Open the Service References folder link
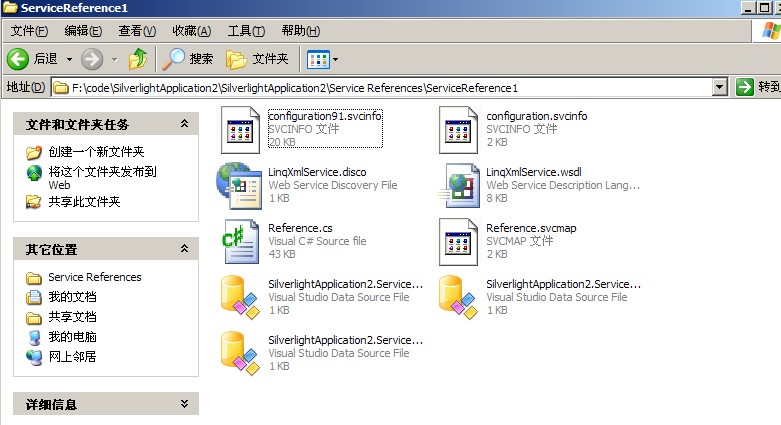This screenshot has width=781, height=425. coord(95,277)
